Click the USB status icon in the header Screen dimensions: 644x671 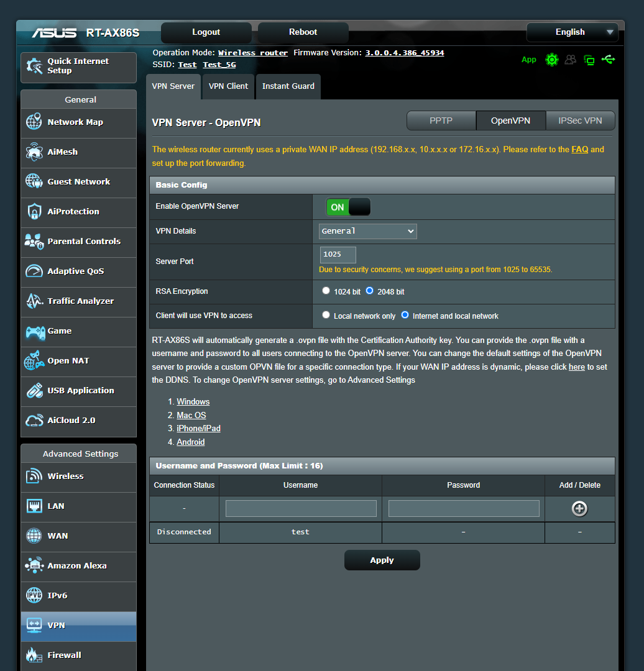click(x=609, y=59)
